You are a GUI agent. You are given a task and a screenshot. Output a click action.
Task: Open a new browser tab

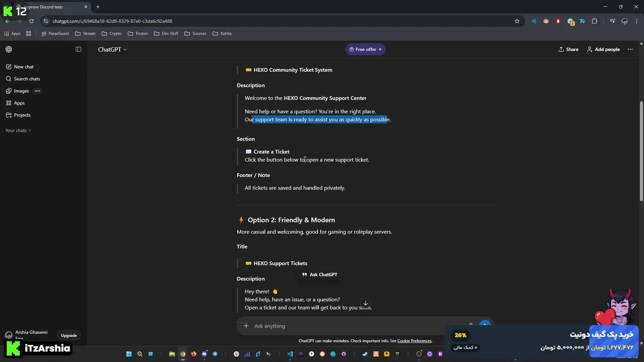98,7
